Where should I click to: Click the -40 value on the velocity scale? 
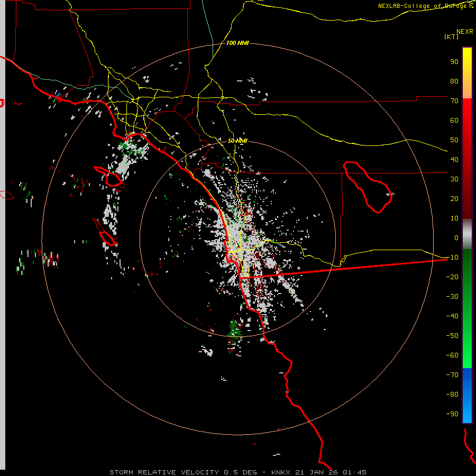(x=452, y=316)
